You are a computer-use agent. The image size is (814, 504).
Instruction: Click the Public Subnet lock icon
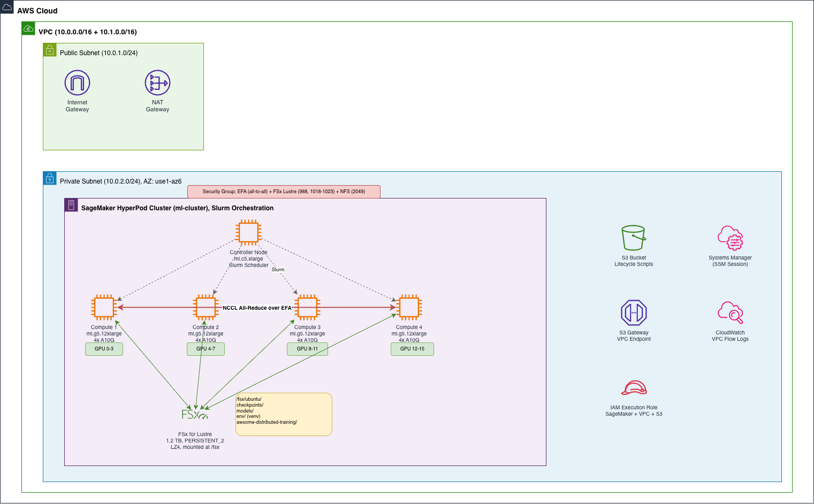(x=50, y=50)
